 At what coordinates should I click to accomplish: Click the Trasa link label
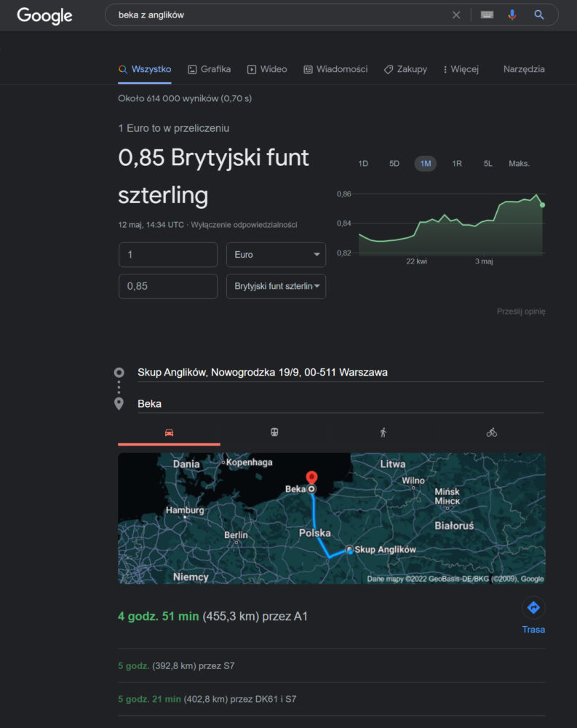[x=533, y=630]
